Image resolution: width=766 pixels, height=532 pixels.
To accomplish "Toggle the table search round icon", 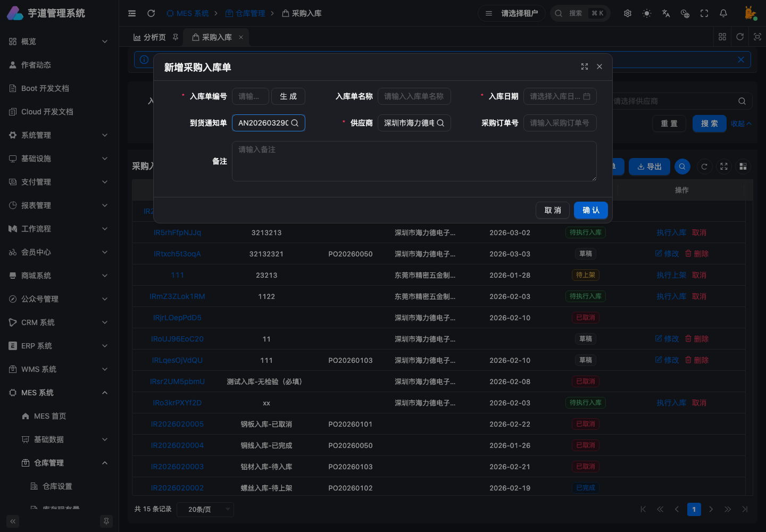I will (x=682, y=167).
